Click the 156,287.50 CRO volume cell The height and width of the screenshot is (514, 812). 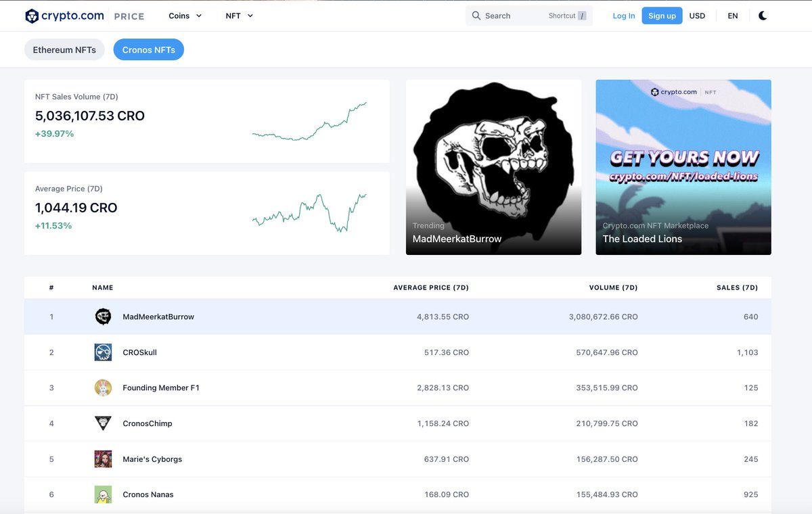point(607,459)
